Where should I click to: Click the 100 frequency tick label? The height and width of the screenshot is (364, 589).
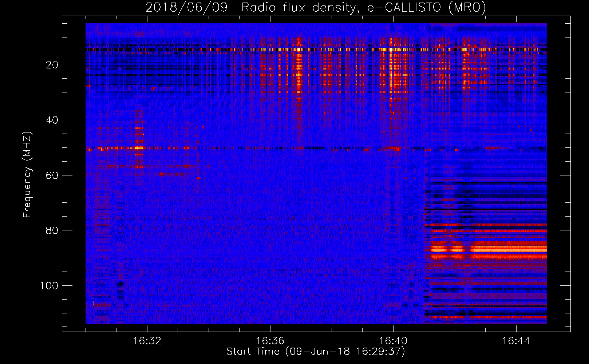pyautogui.click(x=49, y=286)
